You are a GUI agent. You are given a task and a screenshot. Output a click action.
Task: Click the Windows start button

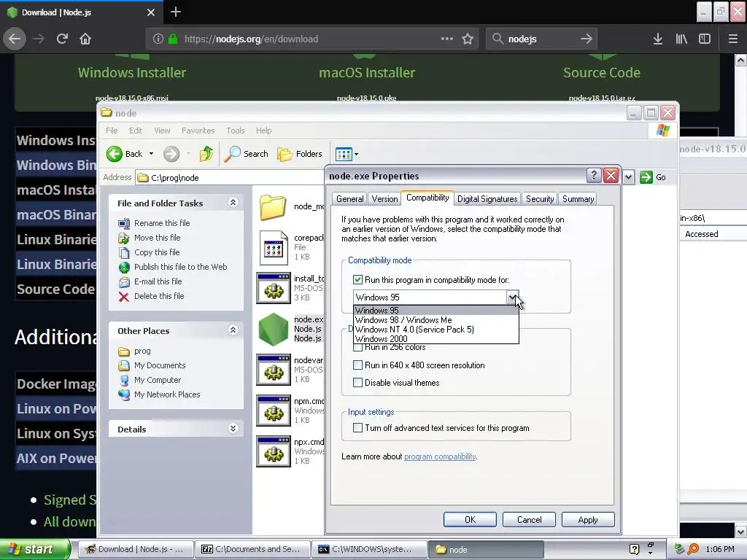35,549
